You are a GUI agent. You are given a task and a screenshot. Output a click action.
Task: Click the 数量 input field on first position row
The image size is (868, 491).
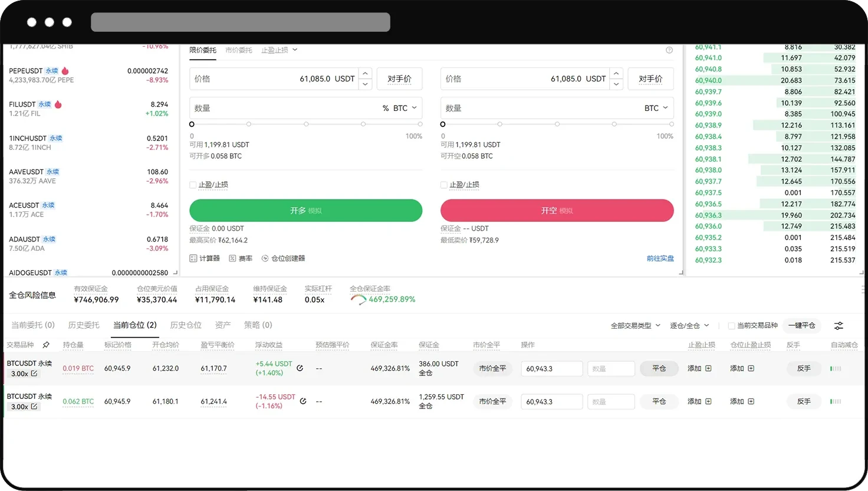(x=611, y=368)
